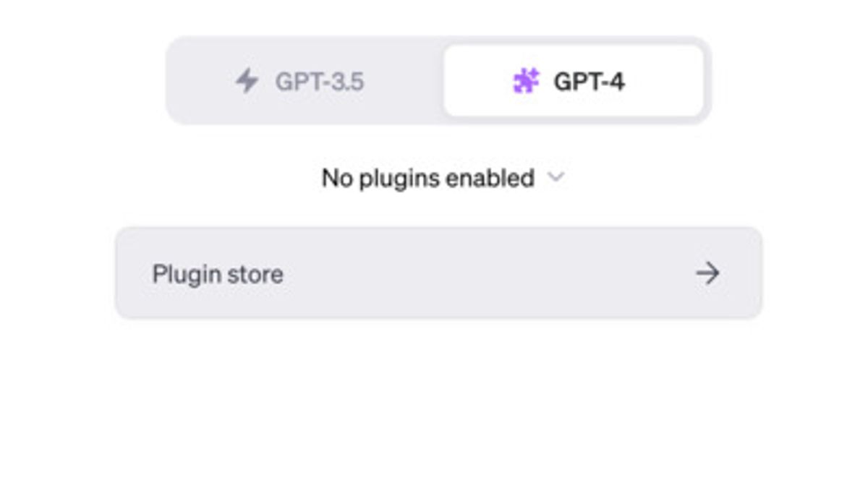This screenshot has height=488, width=868.
Task: Switch to the GPT-3.5 model tab
Action: pos(304,81)
